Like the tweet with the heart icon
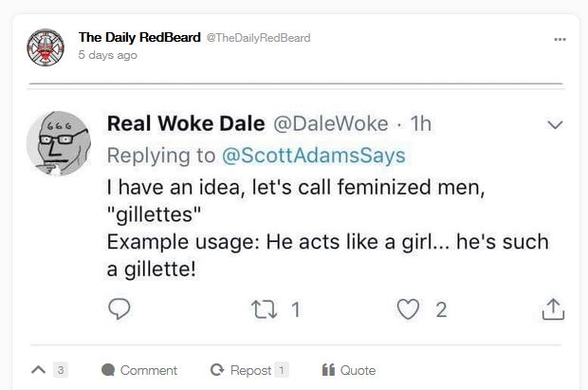The image size is (588, 390). [x=408, y=308]
